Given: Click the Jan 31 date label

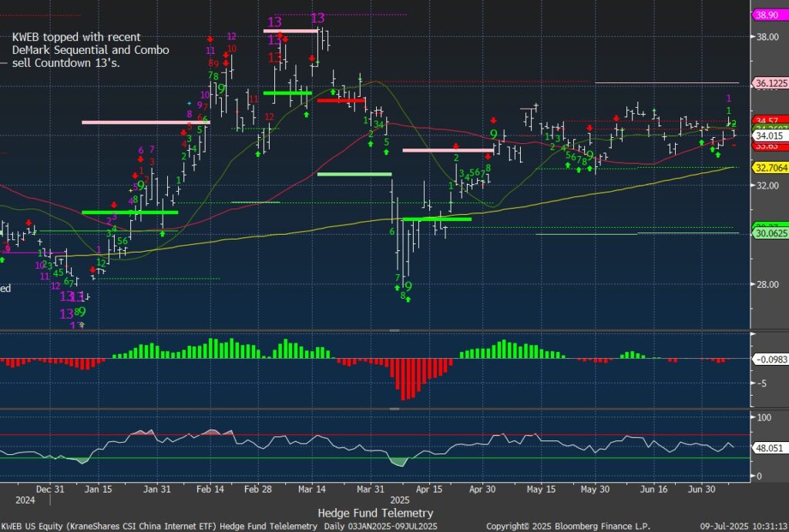Looking at the screenshot, I should click(157, 489).
